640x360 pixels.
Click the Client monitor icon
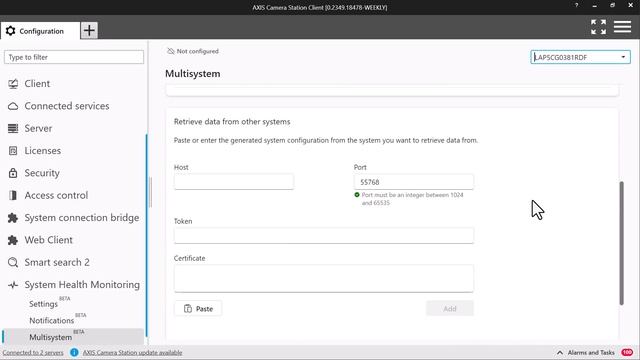tap(13, 84)
